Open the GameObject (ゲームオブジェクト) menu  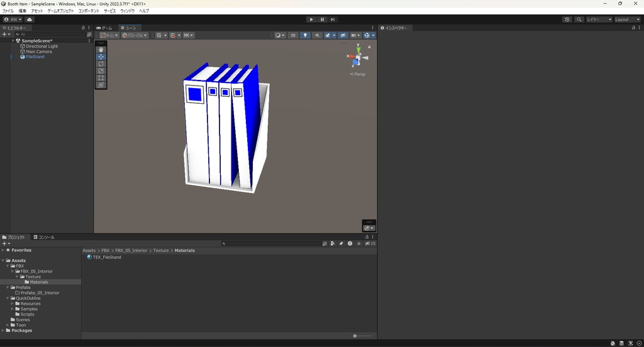coord(60,11)
